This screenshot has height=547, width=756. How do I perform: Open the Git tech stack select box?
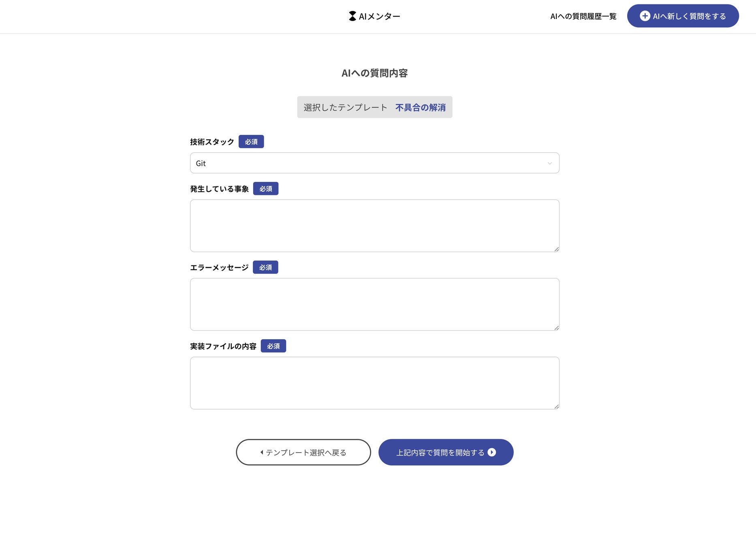pos(365,163)
